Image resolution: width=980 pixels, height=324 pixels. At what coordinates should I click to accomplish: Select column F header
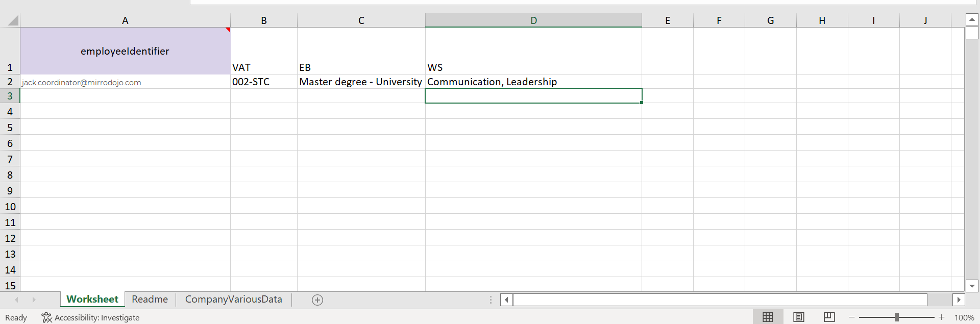(x=719, y=20)
